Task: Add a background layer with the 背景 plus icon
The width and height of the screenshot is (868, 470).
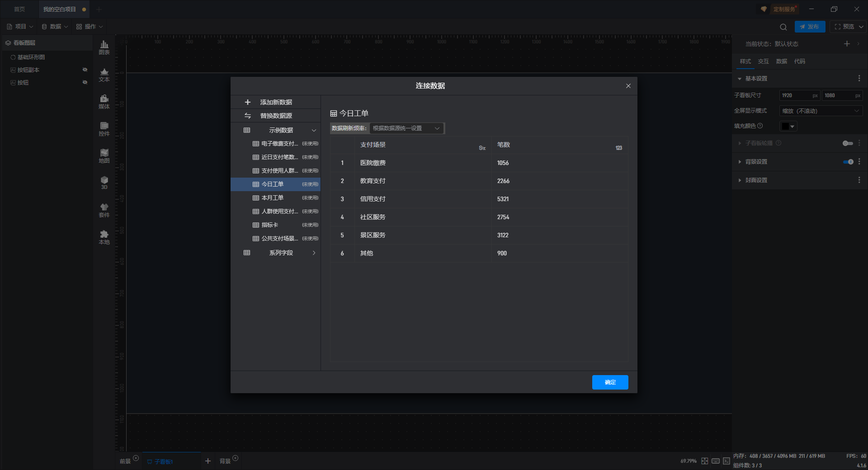Action: click(235, 458)
